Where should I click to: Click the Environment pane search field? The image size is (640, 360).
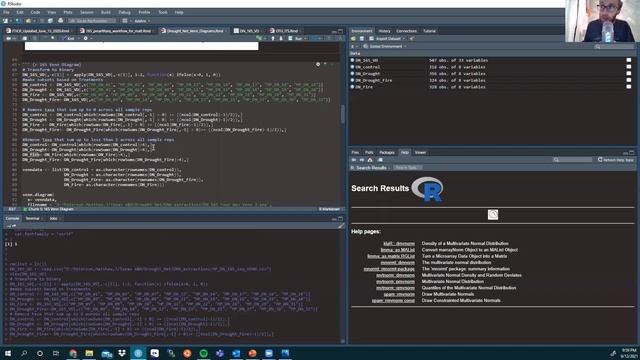(x=614, y=47)
